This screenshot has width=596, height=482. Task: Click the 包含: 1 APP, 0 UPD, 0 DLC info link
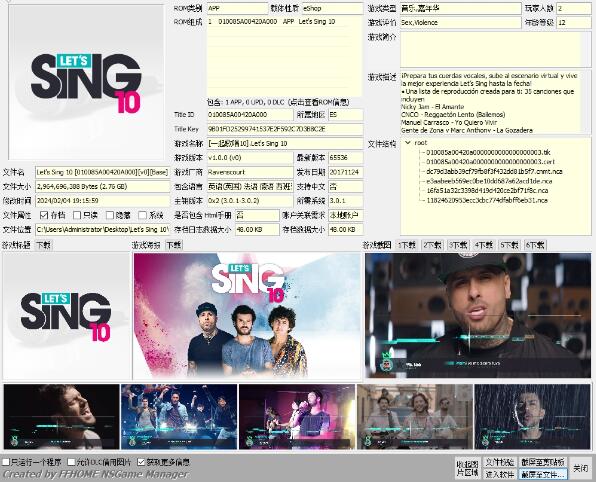point(278,102)
